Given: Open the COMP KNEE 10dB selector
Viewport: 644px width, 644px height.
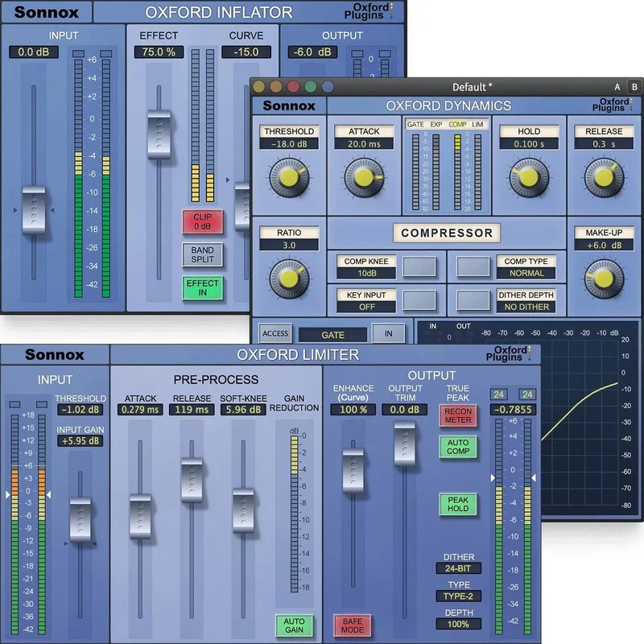Looking at the screenshot, I should [366, 273].
